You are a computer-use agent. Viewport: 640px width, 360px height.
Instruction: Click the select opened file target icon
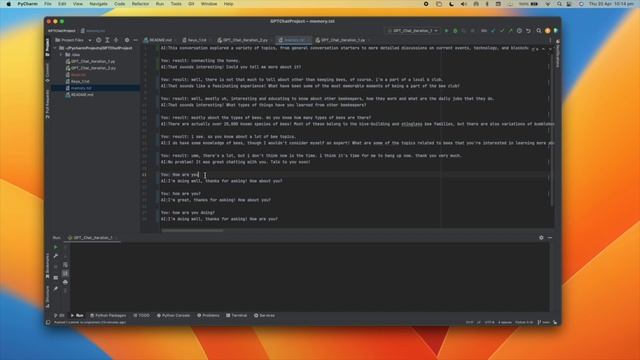click(99, 40)
